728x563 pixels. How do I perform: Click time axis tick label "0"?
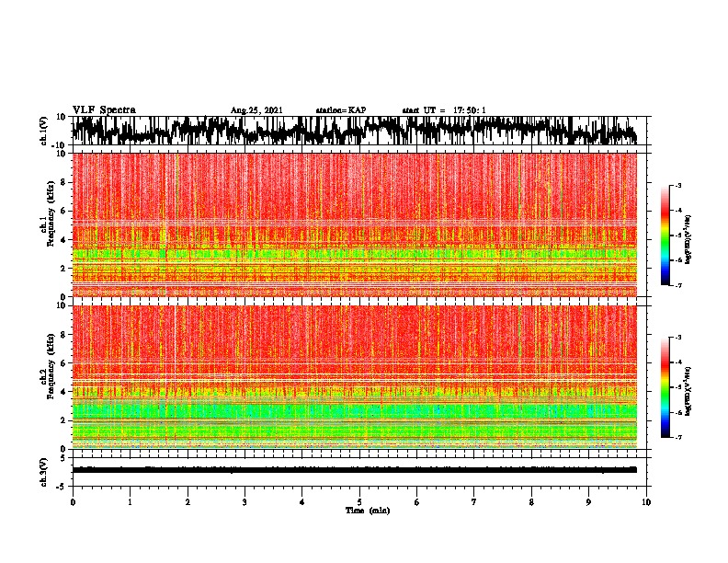[73, 502]
